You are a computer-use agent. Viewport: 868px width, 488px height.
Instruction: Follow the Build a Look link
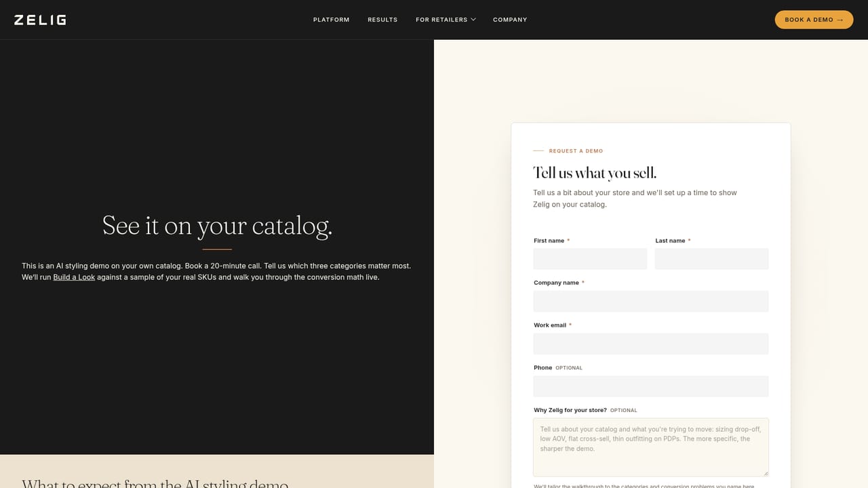(x=74, y=277)
